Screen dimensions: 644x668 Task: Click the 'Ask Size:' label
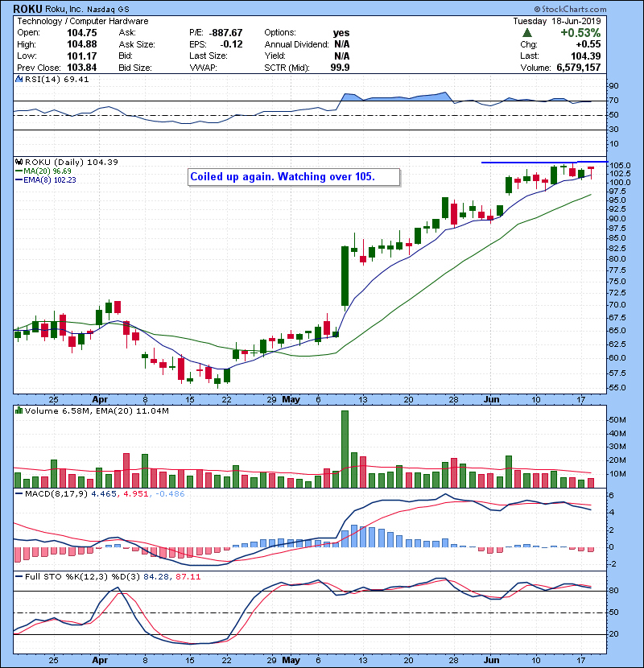point(137,44)
